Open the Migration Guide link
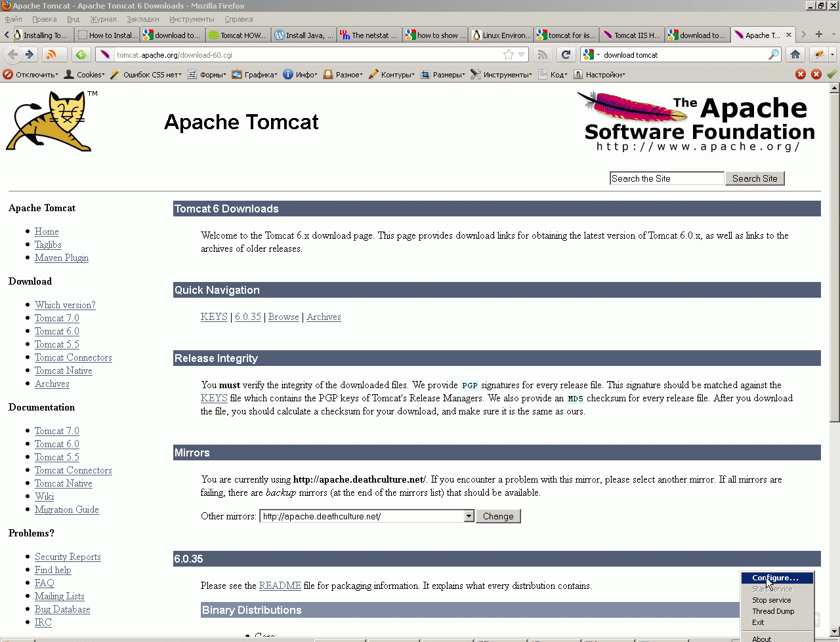The height and width of the screenshot is (642, 840). [x=67, y=510]
